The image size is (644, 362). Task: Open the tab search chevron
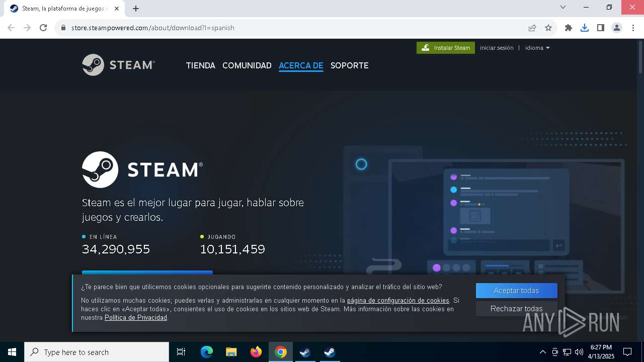(x=563, y=7)
